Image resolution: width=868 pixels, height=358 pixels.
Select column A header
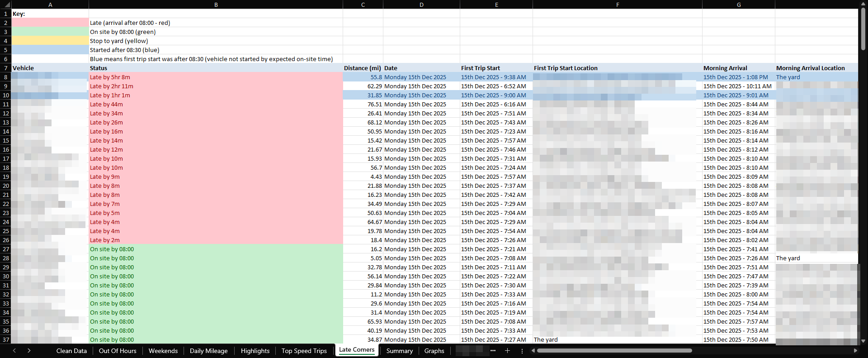tap(50, 5)
